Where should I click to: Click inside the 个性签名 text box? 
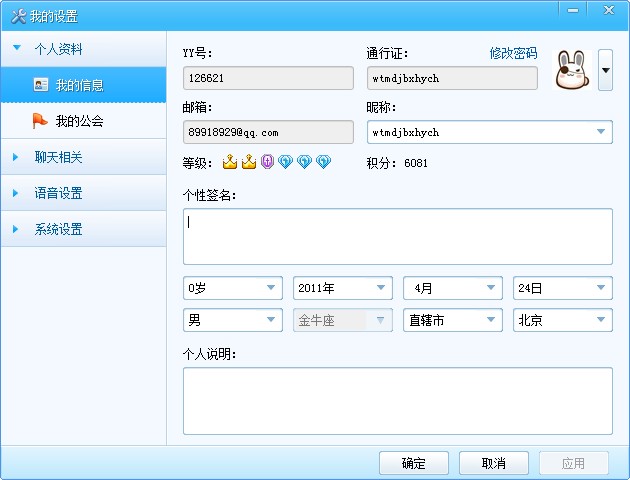point(398,236)
